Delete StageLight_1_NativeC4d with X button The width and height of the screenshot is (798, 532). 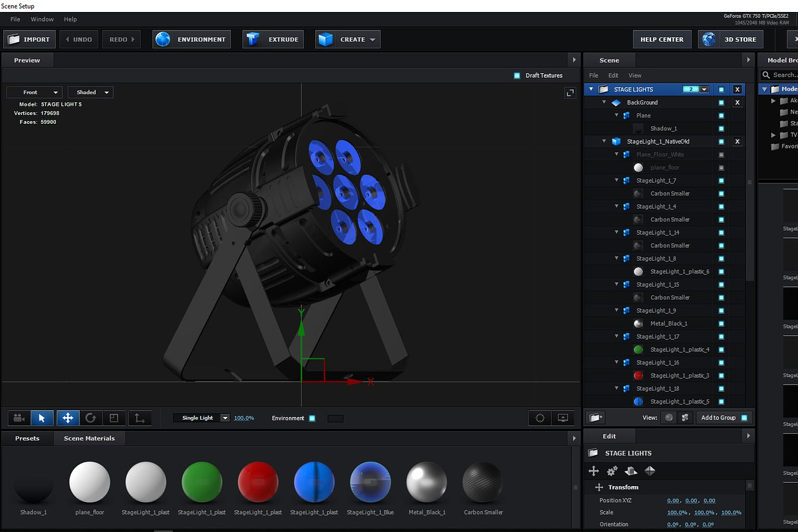737,142
